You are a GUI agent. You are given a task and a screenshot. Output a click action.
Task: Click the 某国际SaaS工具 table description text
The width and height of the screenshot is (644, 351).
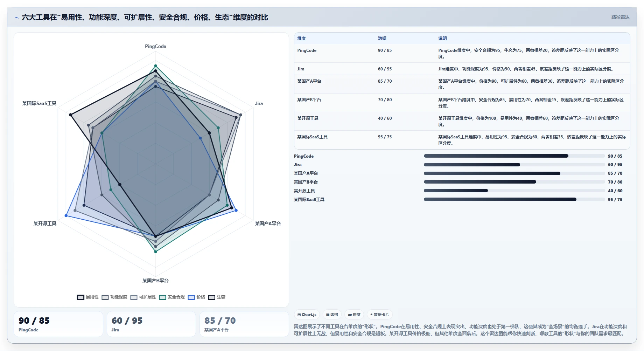pos(532,140)
